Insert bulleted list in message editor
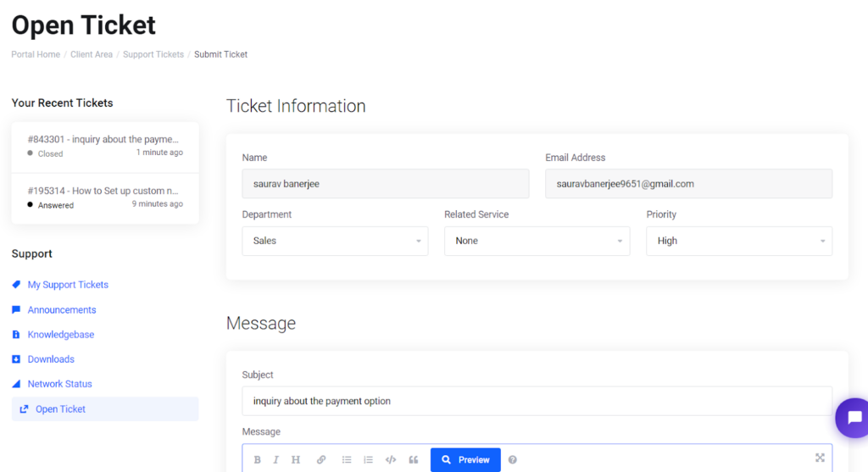 click(347, 460)
